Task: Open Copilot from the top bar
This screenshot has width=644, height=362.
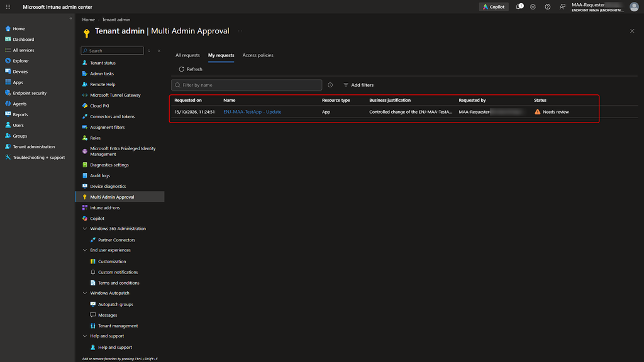Action: (x=494, y=7)
